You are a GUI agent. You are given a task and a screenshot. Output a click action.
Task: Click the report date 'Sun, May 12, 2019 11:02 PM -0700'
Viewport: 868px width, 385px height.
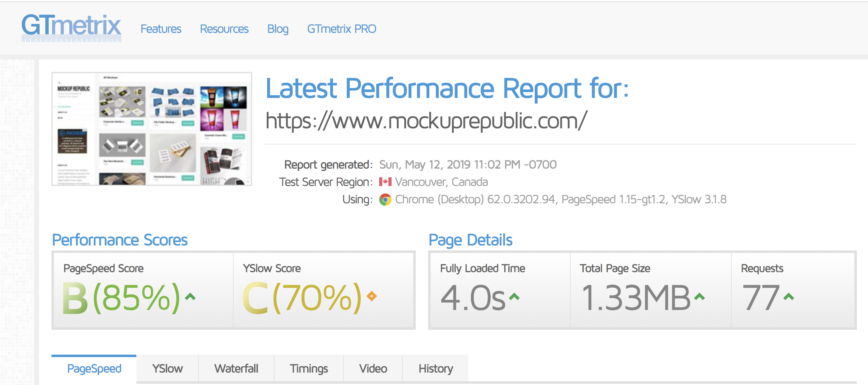468,165
